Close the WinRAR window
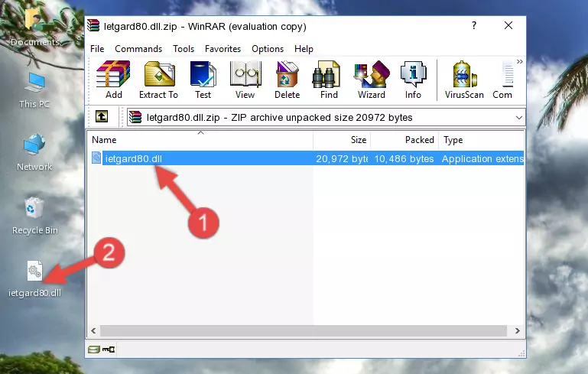The width and height of the screenshot is (588, 374). (508, 25)
